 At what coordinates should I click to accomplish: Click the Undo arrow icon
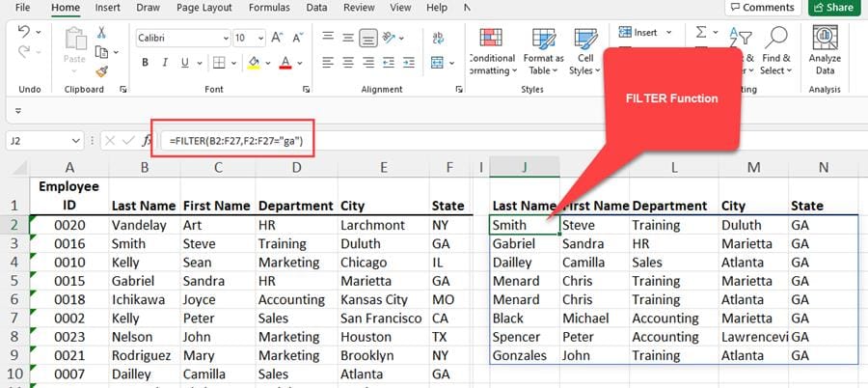click(24, 32)
